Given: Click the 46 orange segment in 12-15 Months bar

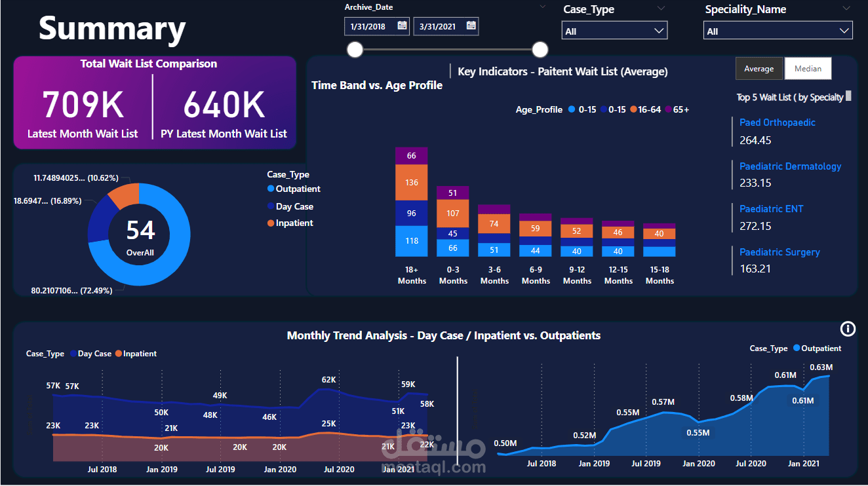Looking at the screenshot, I should coord(618,233).
